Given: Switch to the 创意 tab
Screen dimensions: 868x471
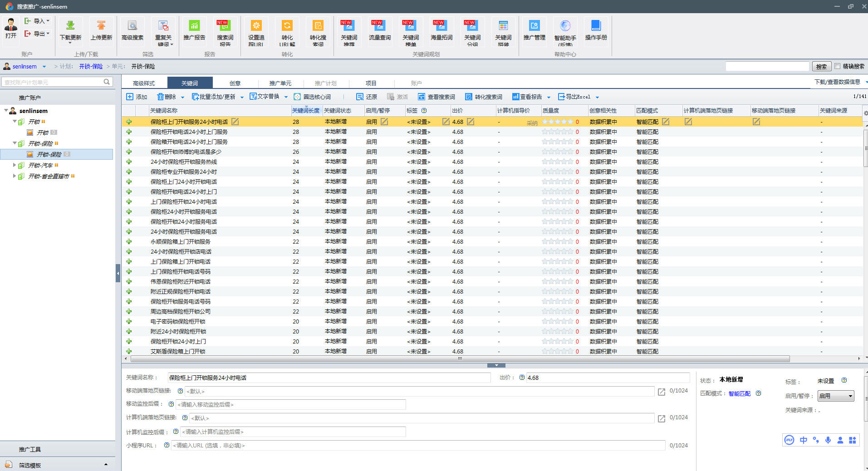Looking at the screenshot, I should (x=235, y=83).
